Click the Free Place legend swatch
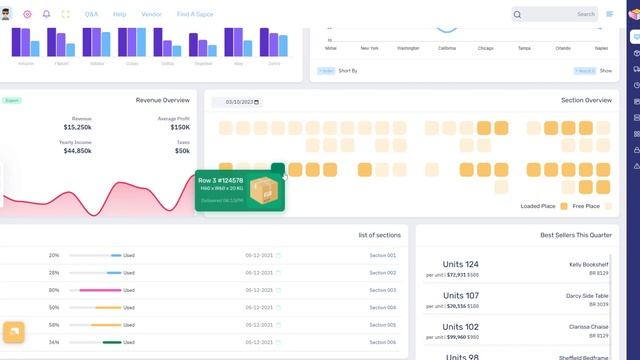This screenshot has width=640, height=360. point(608,207)
